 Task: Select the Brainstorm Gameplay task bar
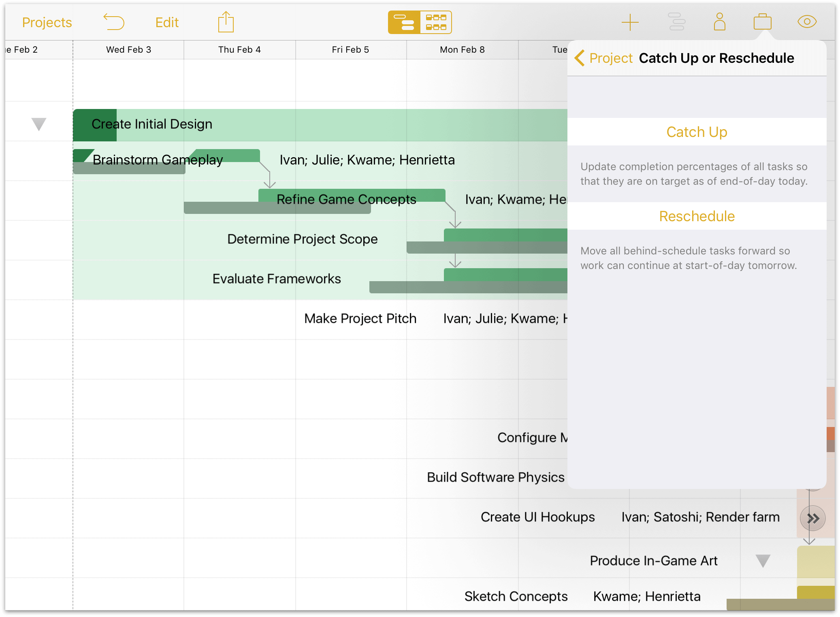[166, 156]
